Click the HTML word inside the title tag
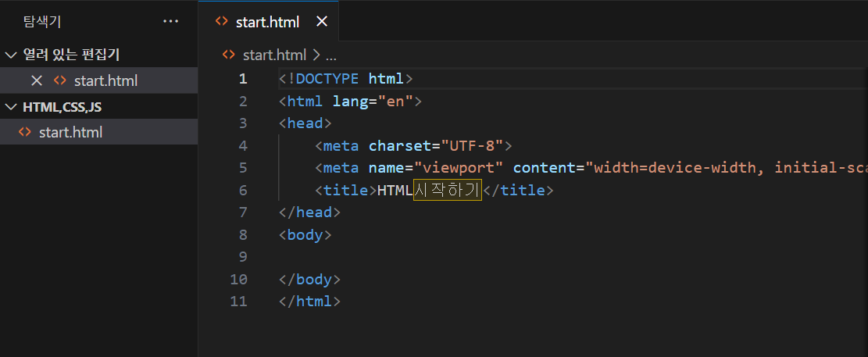Viewport: 868px width, 357px height. point(395,191)
